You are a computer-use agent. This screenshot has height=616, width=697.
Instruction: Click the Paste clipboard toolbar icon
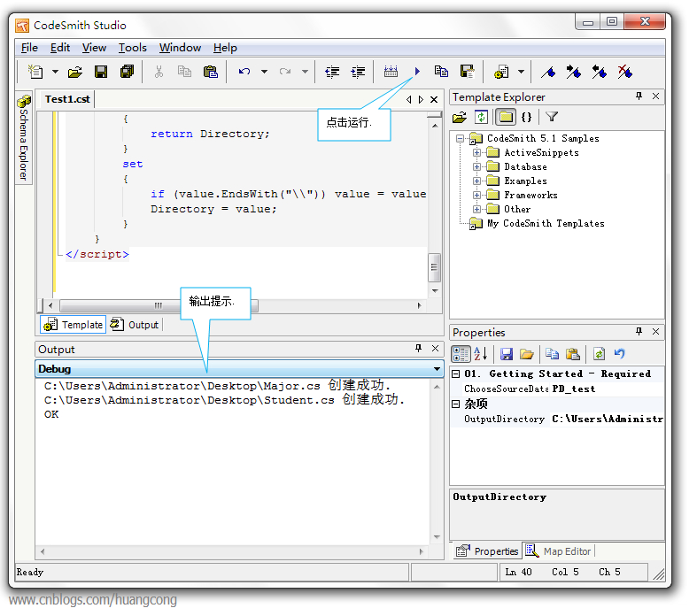pos(210,72)
